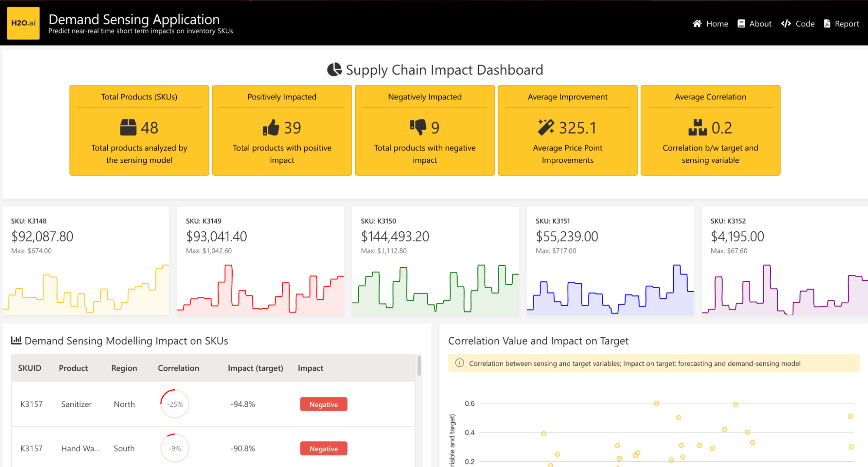
Task: Click the thumbs-up Positively Impacted icon
Action: (x=271, y=128)
